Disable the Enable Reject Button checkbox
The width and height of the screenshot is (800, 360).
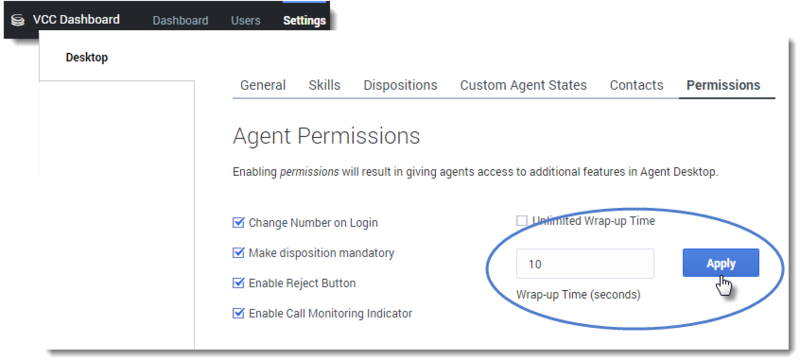pos(238,283)
